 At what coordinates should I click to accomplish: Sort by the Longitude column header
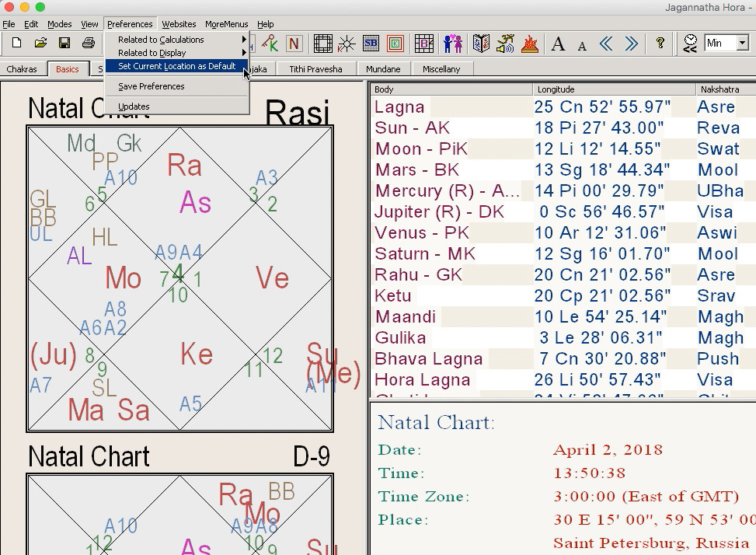coord(615,89)
